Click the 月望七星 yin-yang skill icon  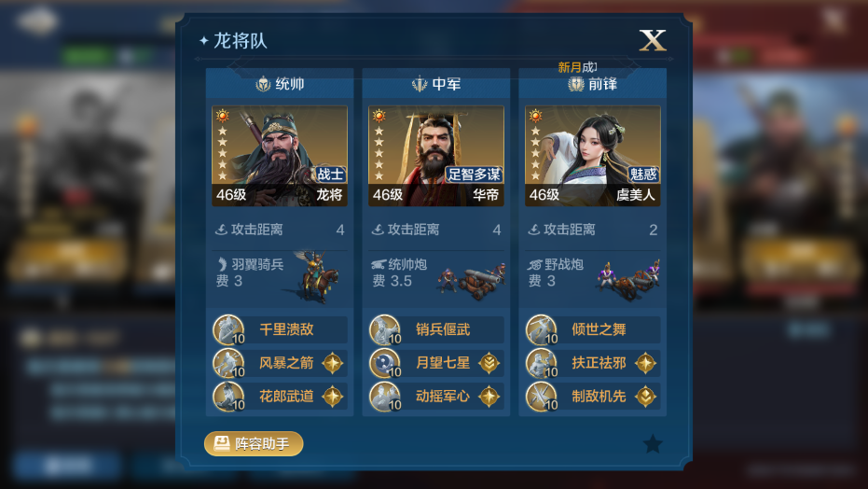pyautogui.click(x=385, y=363)
